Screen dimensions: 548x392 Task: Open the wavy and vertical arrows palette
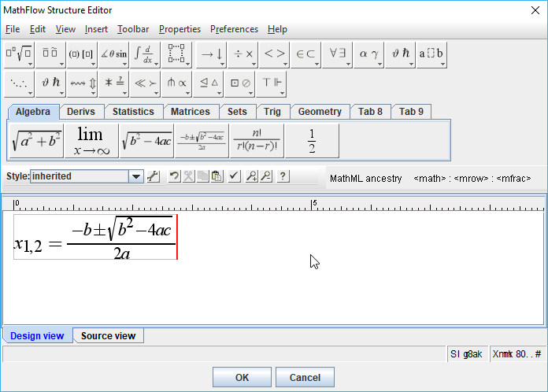[x=82, y=83]
